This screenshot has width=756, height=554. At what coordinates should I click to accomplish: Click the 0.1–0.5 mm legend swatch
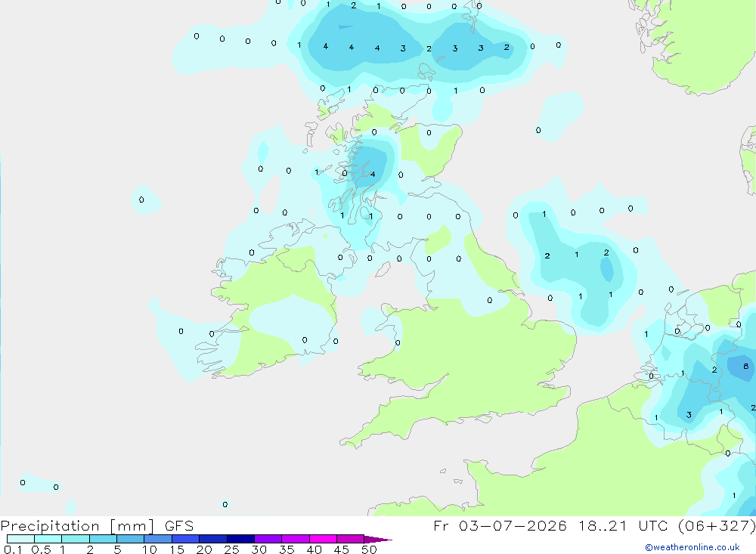click(x=20, y=539)
